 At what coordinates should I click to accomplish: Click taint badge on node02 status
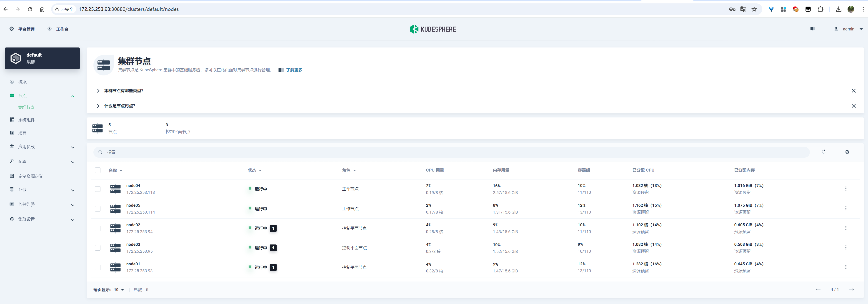point(273,228)
